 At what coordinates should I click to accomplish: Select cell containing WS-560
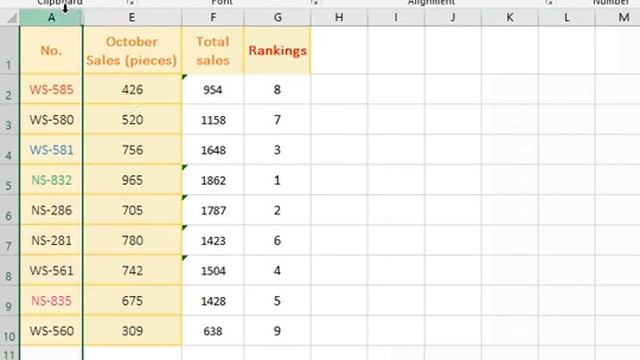click(51, 331)
